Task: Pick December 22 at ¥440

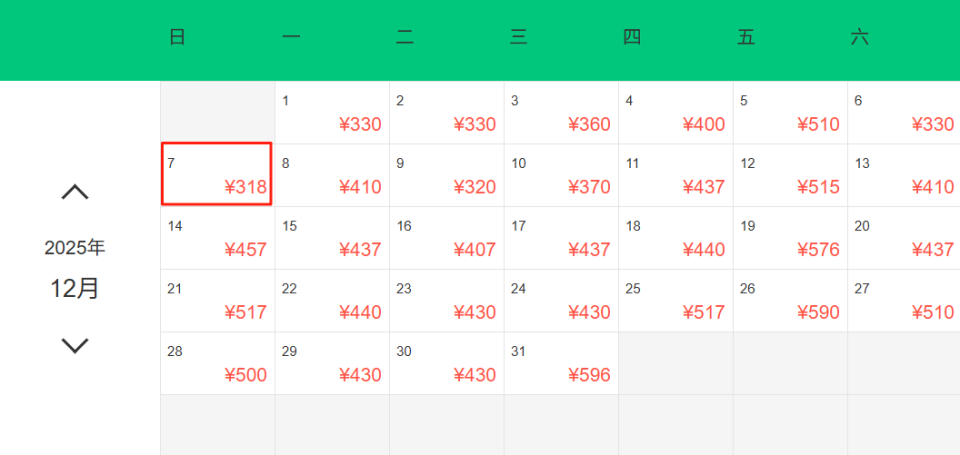Action: pyautogui.click(x=332, y=301)
